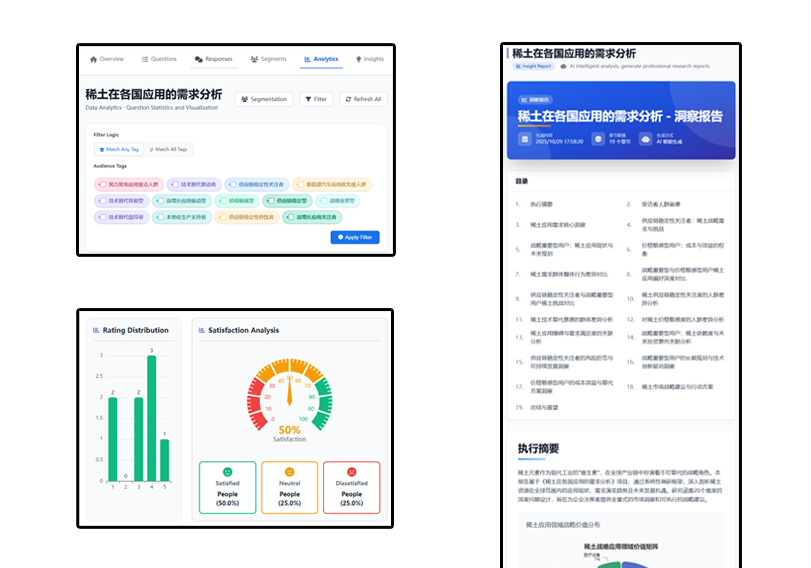The height and width of the screenshot is (568, 811).
Task: Click the 2025/10/29 generation timestamp
Action: (x=559, y=142)
